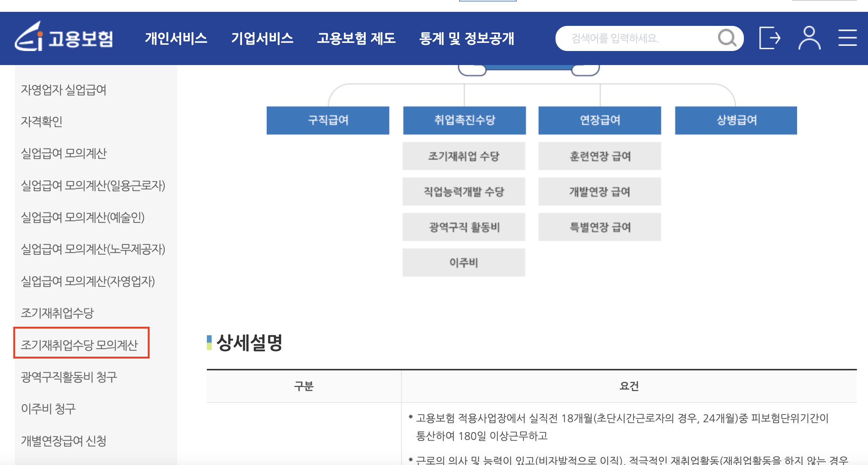The image size is (868, 465).
Task: Click the 훈련연장 급여 gray box
Action: point(599,156)
